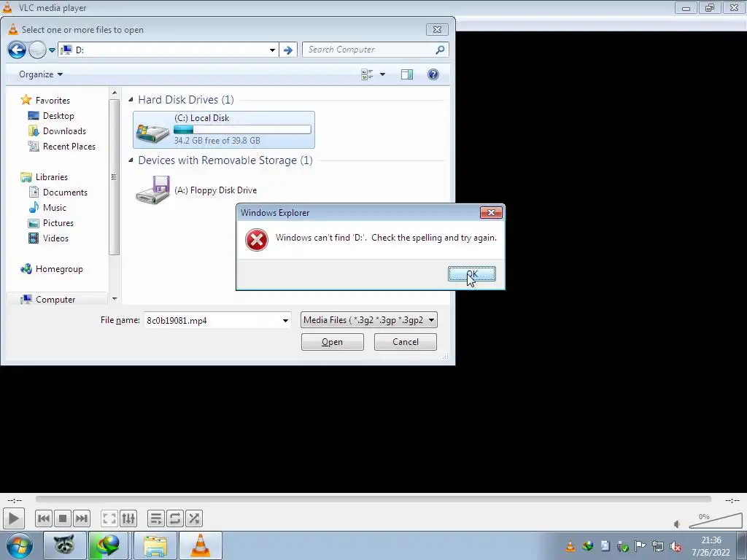
Task: Open the Media Files type dropdown
Action: [x=368, y=320]
